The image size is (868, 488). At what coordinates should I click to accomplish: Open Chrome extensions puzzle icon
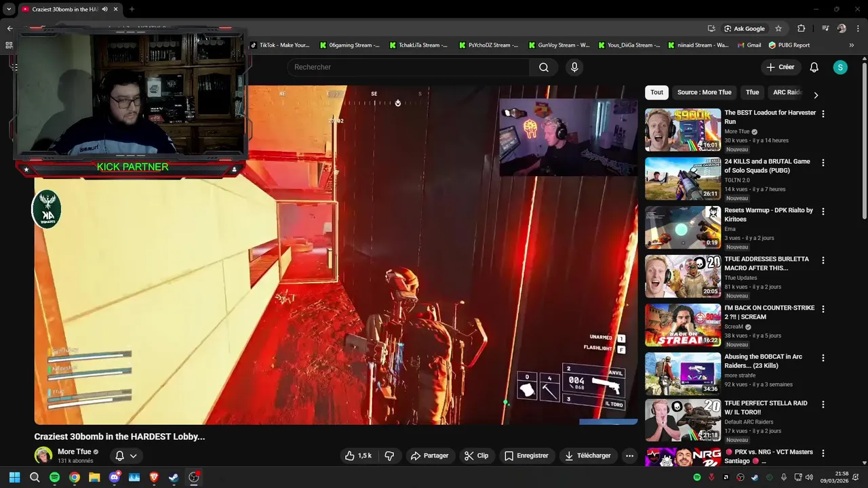[802, 28]
